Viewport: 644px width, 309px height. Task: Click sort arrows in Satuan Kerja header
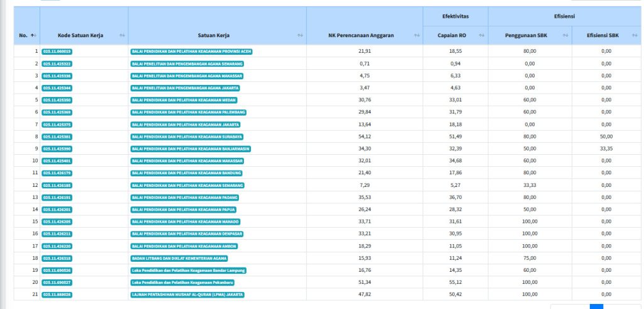(x=300, y=35)
